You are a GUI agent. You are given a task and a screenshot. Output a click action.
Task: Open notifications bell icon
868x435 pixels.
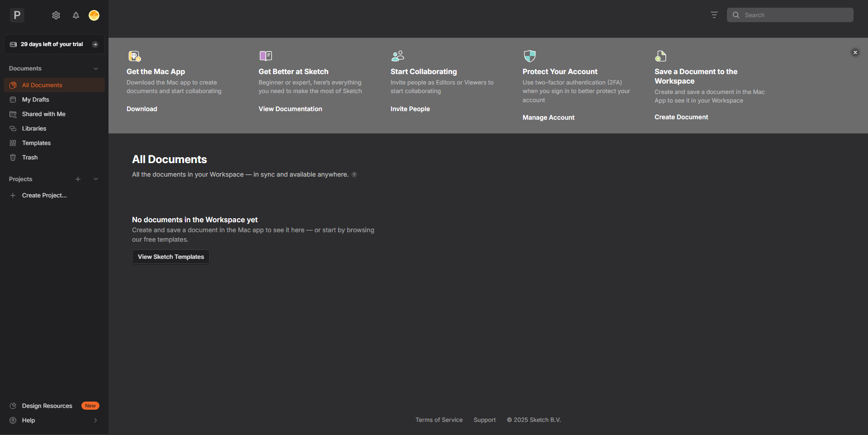(x=76, y=15)
